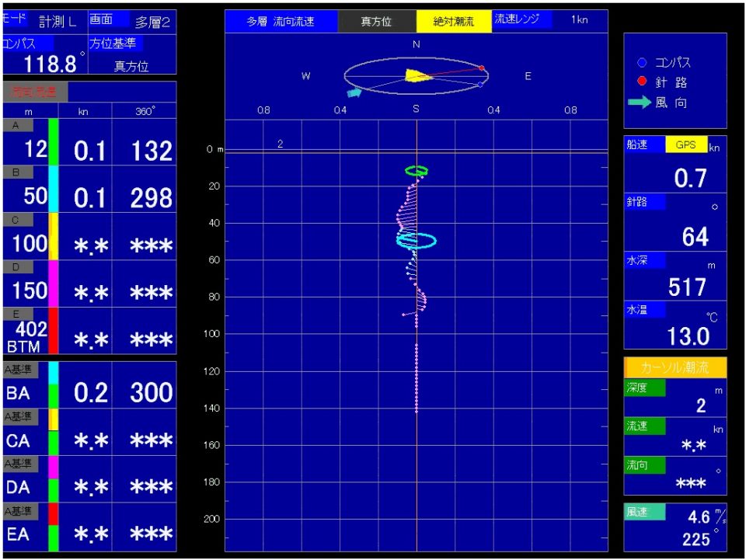Click the cursor depth value 2 in the 深度 field
The height and width of the screenshot is (560, 746).
[701, 405]
